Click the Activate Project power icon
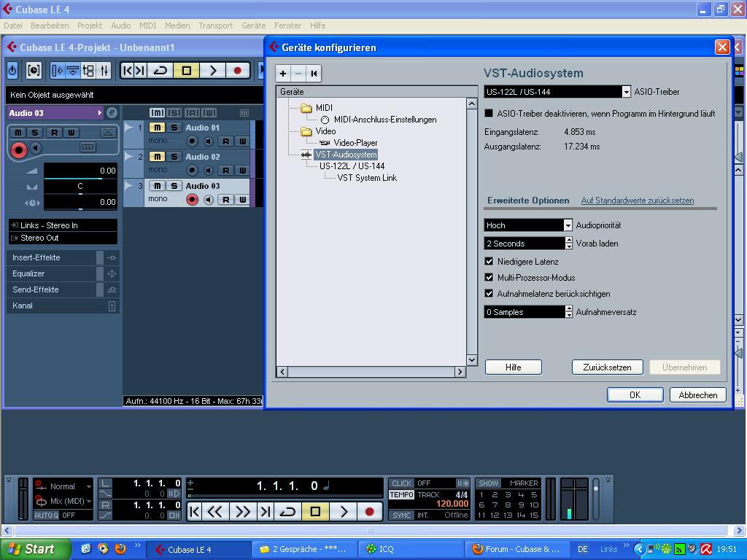 tap(12, 71)
